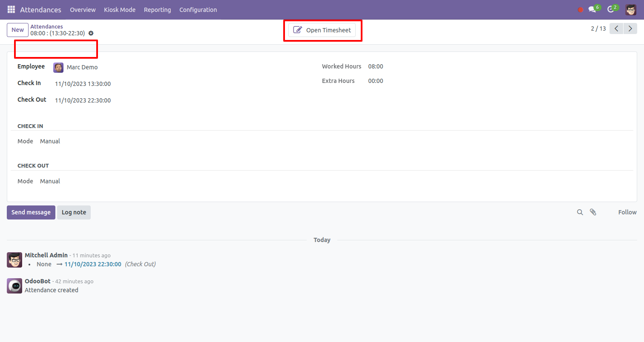Click the '11 minutes ago' timestamp
644x342 pixels.
pyautogui.click(x=92, y=256)
